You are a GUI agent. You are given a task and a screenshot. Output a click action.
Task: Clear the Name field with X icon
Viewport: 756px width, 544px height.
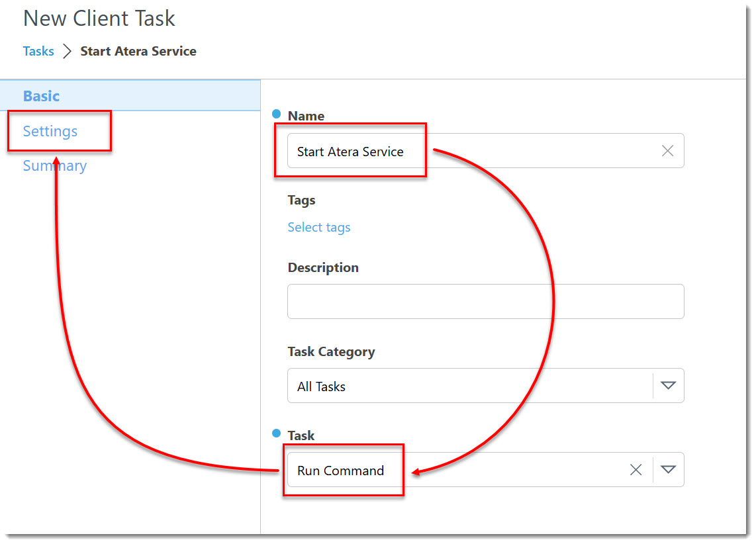click(x=667, y=151)
